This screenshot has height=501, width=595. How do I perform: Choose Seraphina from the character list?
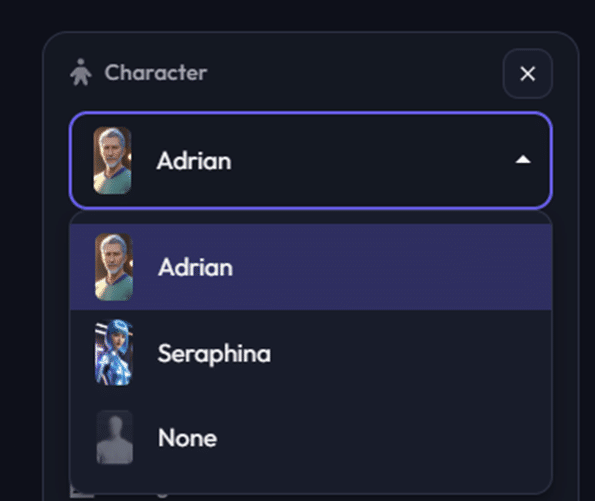[310, 353]
